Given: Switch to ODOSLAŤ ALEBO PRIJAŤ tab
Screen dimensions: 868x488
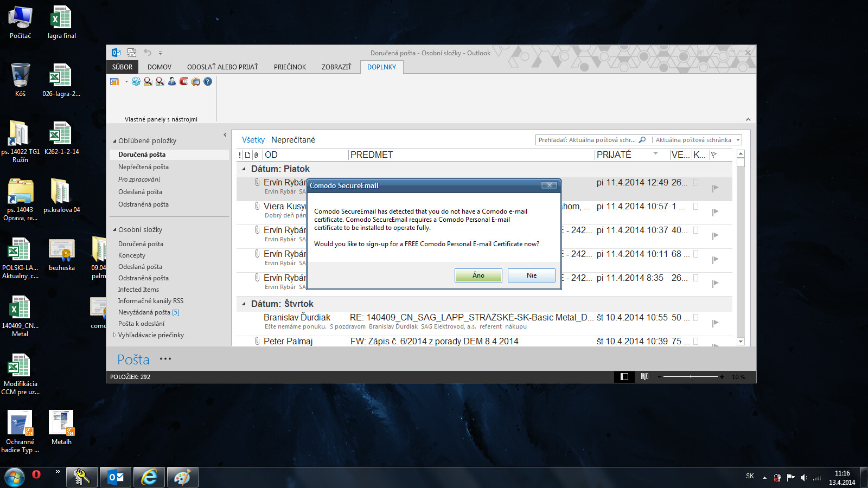Looking at the screenshot, I should tap(222, 67).
